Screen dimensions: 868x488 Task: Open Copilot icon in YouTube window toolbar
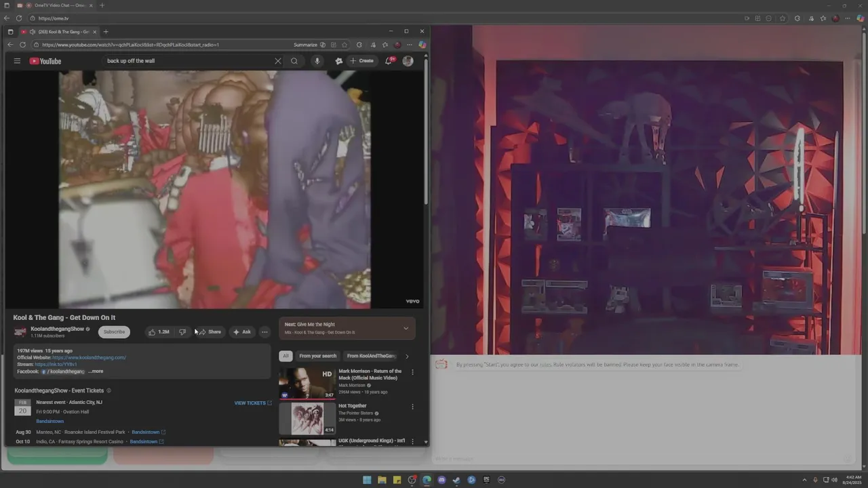tap(422, 45)
